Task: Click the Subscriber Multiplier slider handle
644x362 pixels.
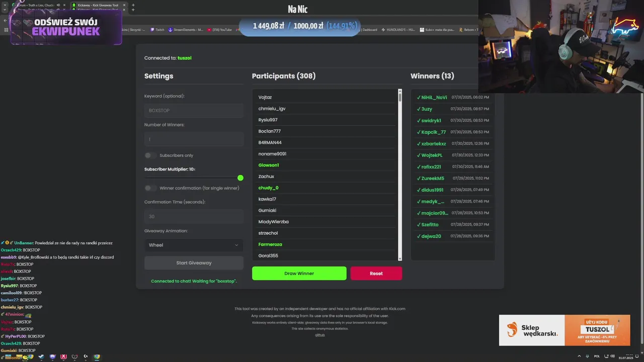Action: click(x=240, y=178)
